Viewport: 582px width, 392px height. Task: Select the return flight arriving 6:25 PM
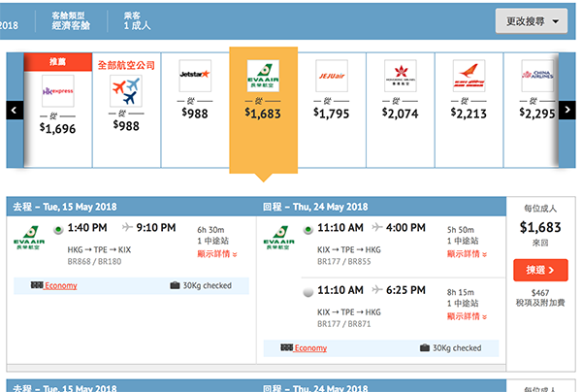click(308, 290)
